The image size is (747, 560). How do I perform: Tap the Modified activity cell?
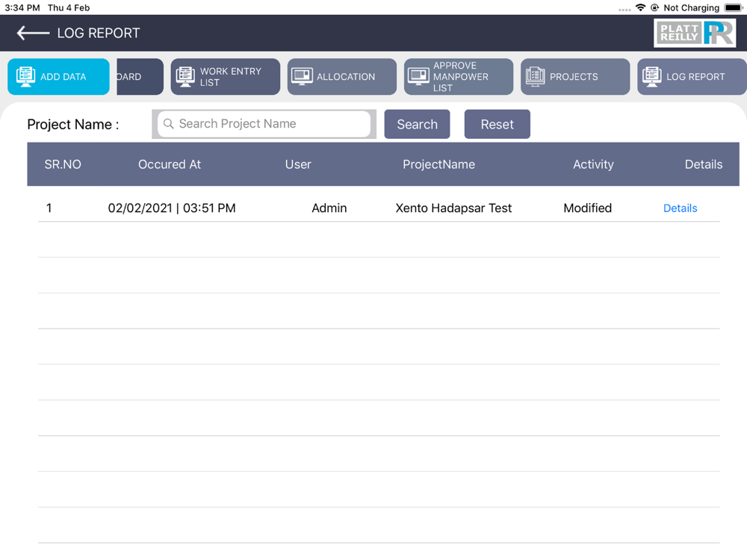[x=587, y=208]
